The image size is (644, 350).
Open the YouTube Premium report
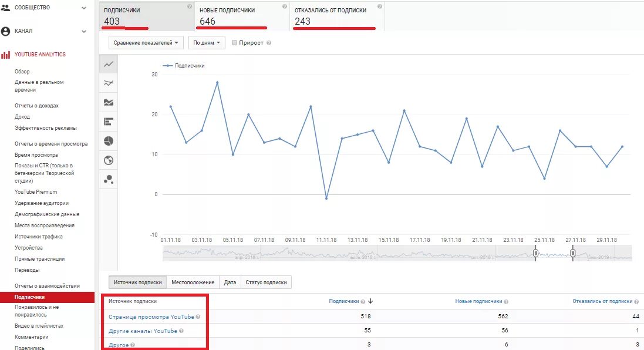click(36, 192)
